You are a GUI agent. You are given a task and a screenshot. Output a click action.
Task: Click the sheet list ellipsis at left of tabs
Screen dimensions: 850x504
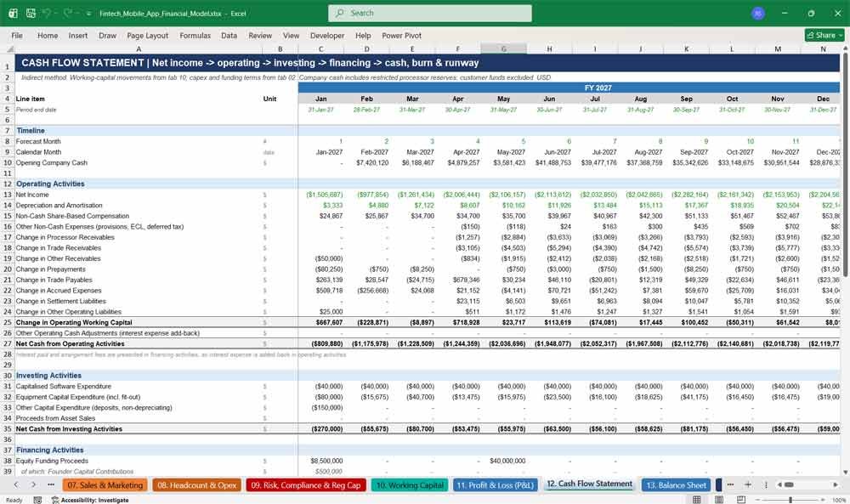[x=51, y=485]
